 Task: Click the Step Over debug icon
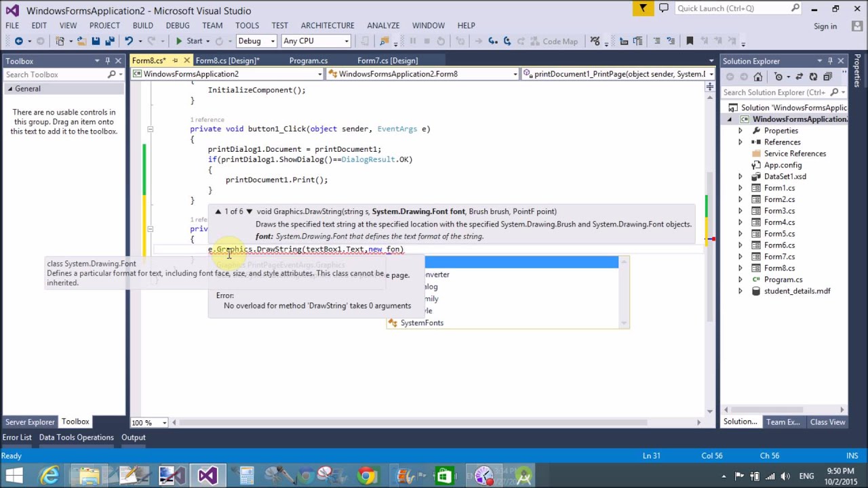[507, 41]
